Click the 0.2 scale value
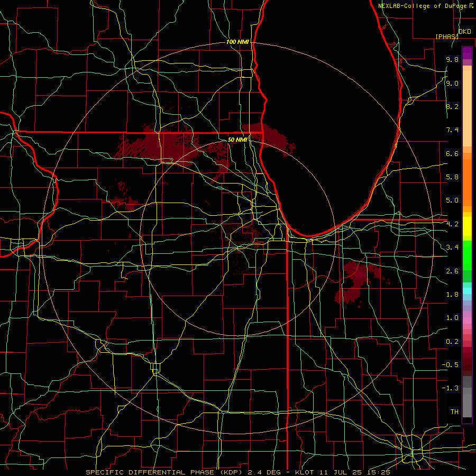 pyautogui.click(x=452, y=342)
